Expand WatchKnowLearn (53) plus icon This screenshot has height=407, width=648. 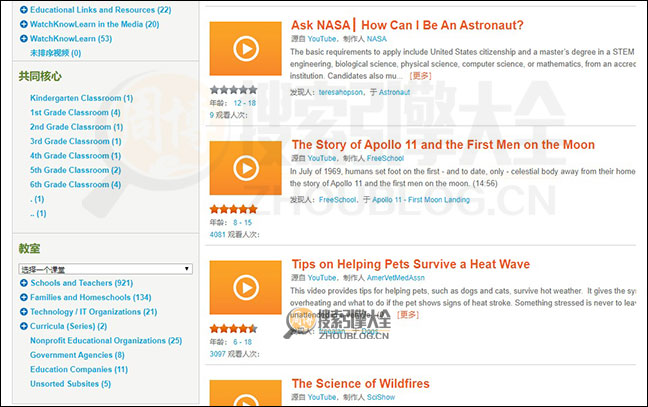[x=24, y=39]
